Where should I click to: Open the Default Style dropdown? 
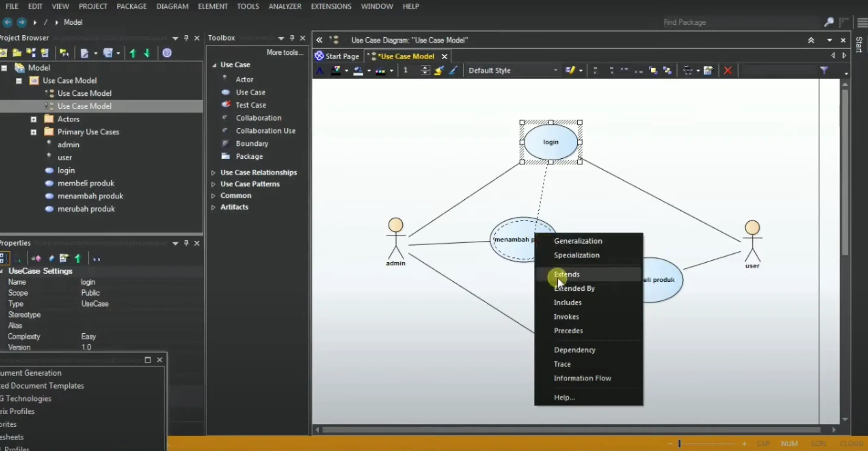(x=556, y=71)
